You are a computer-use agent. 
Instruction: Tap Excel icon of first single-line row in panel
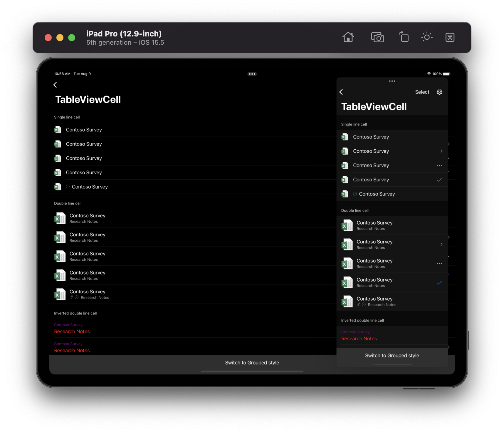[x=345, y=137]
